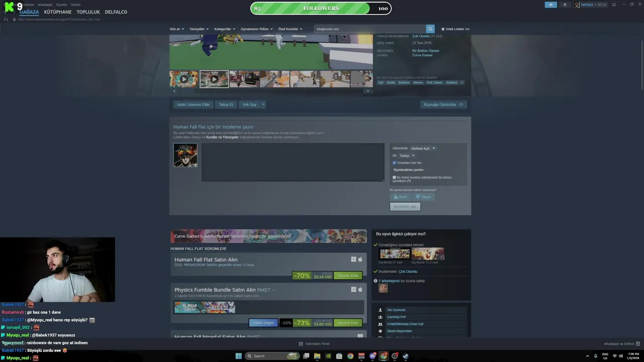Viewport: 644px width, 362px height.
Task: Open Windows Start menu
Action: pos(238,356)
